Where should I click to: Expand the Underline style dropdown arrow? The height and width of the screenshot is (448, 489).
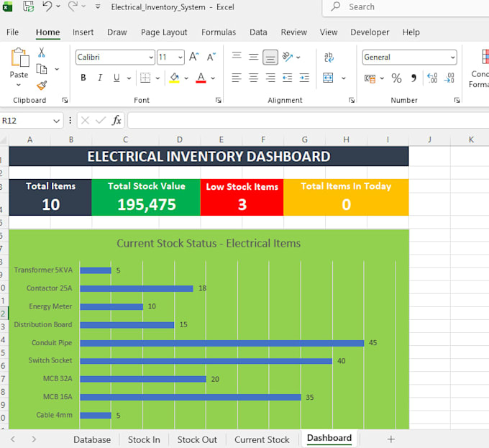click(x=129, y=78)
